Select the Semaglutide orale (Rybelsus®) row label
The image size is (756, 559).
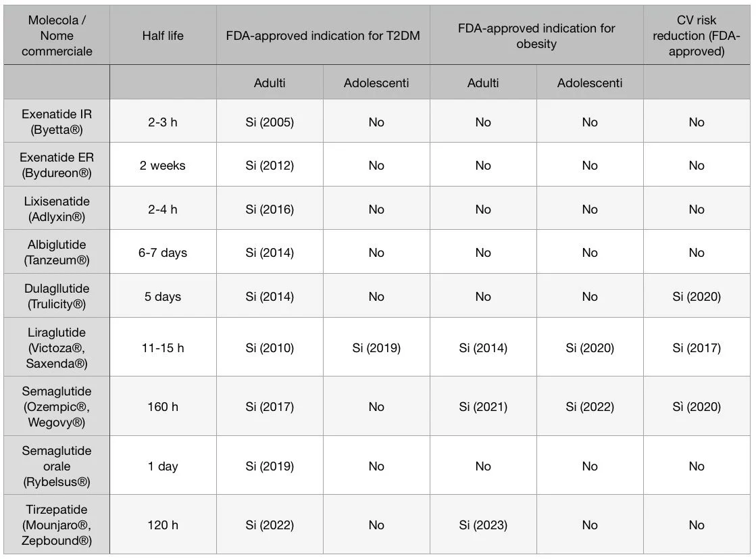57,466
